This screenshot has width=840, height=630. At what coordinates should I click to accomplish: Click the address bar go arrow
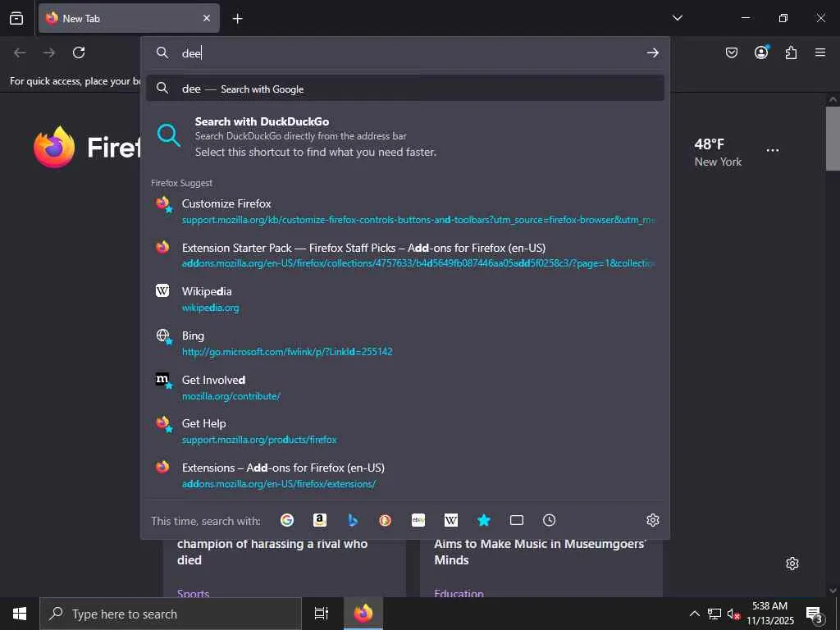point(652,52)
